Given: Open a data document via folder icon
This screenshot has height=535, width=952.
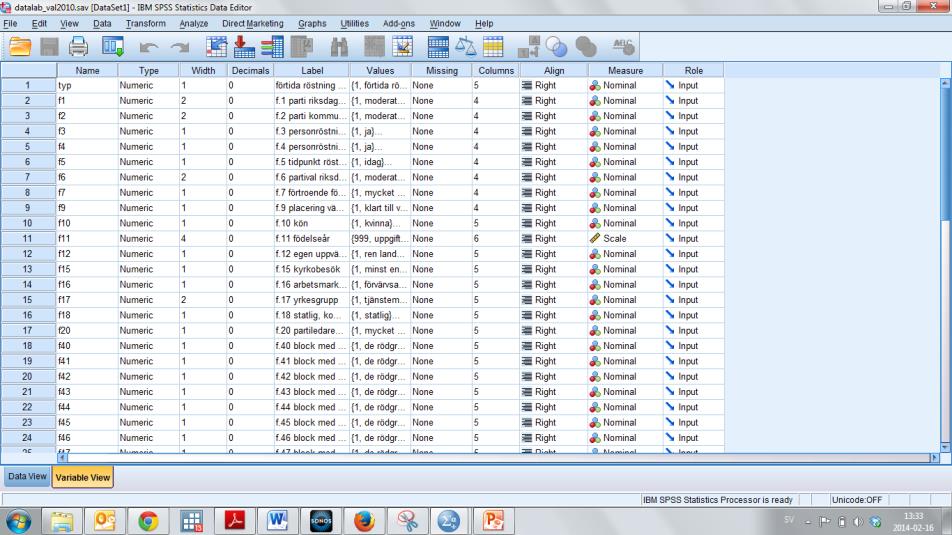Looking at the screenshot, I should [20, 47].
